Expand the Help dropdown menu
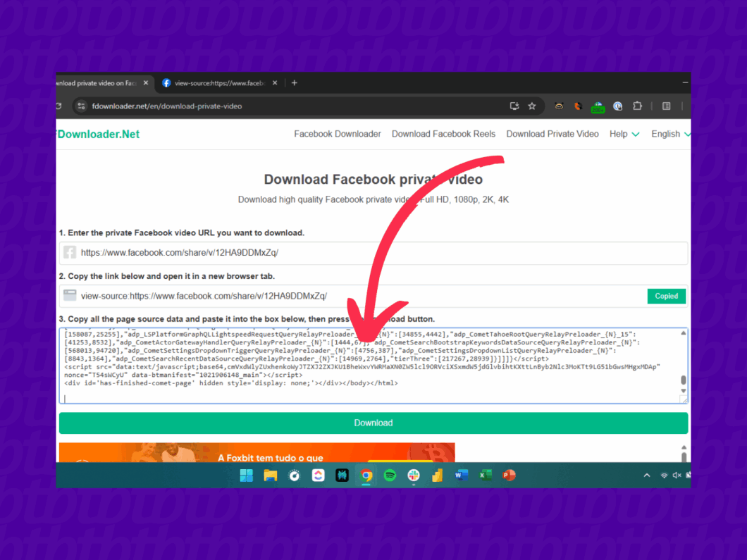Image resolution: width=747 pixels, height=560 pixels. click(624, 135)
